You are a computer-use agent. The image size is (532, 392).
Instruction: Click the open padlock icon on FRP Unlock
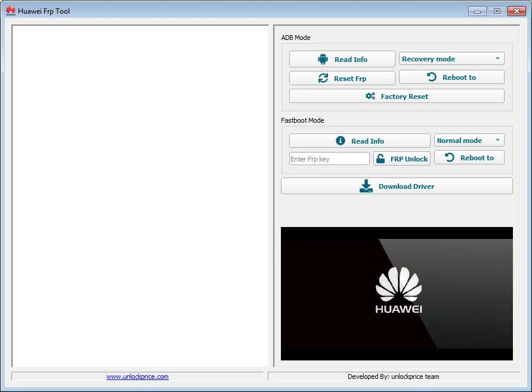point(381,158)
